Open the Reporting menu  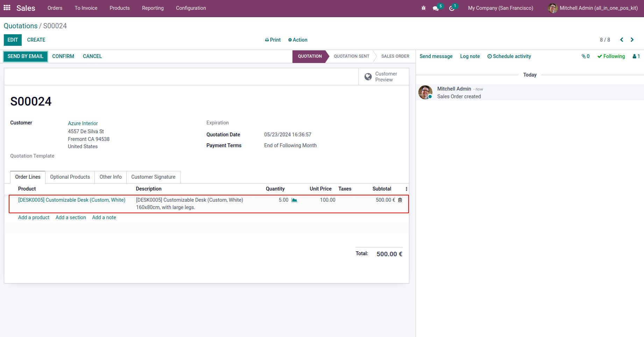(153, 8)
